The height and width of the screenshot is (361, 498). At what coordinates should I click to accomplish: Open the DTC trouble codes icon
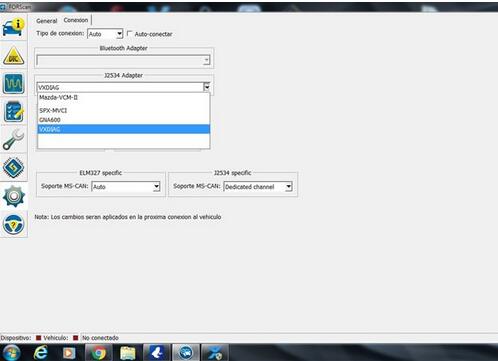coord(13,55)
